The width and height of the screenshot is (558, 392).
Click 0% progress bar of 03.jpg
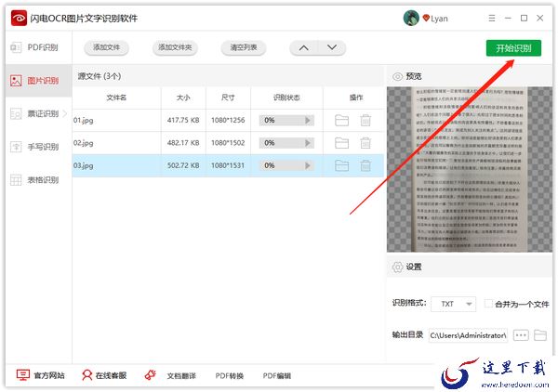[x=286, y=165]
